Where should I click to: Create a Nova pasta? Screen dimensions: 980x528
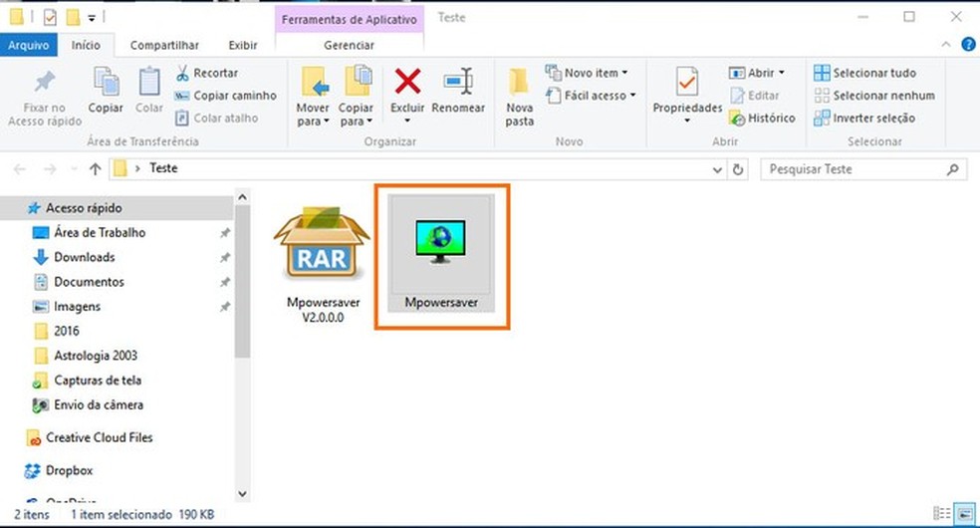point(519,98)
